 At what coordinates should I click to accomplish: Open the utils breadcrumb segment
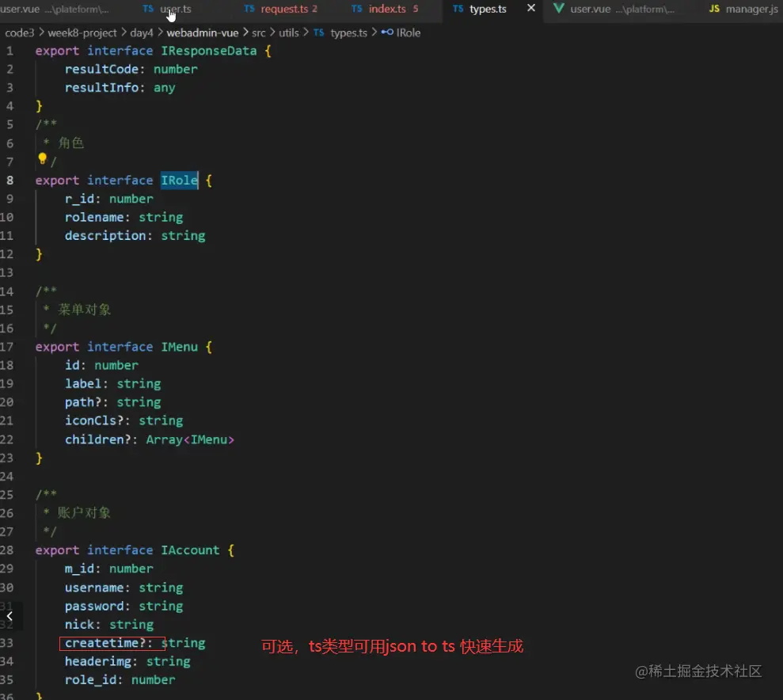point(289,32)
